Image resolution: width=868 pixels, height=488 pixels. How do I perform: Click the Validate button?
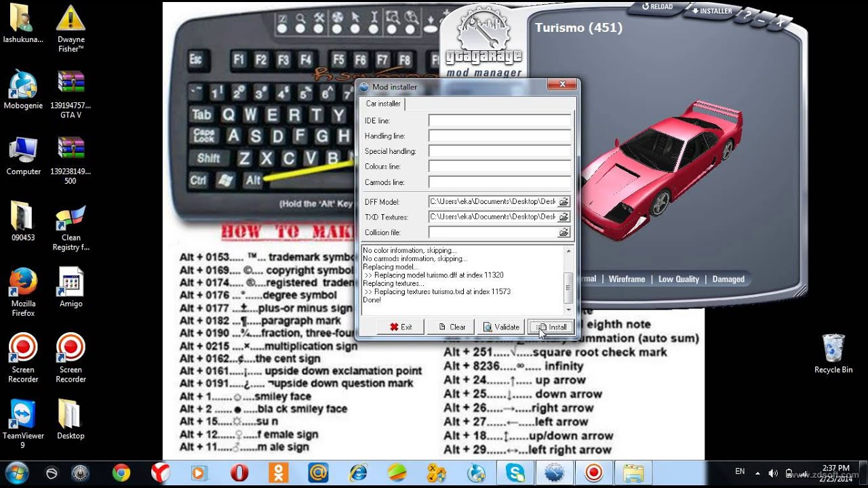tap(500, 327)
